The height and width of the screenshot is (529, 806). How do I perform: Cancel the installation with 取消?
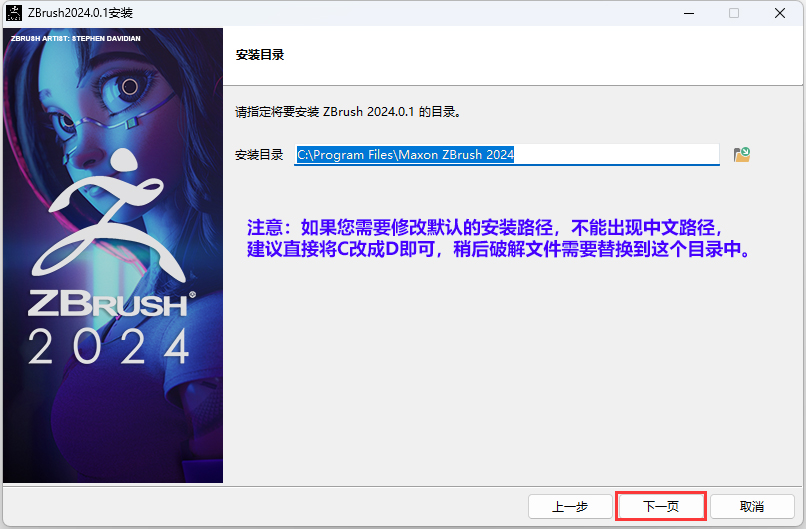click(x=752, y=506)
